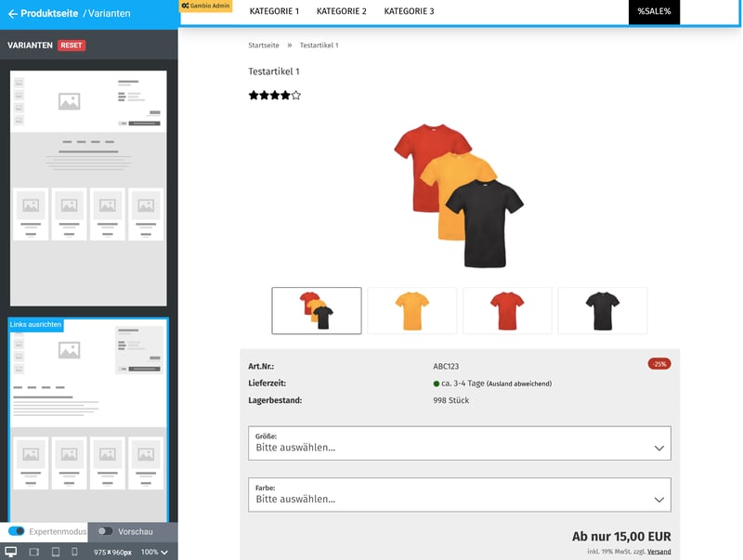Enable the Vorschau toggle
The height and width of the screenshot is (560, 743).
(x=105, y=531)
